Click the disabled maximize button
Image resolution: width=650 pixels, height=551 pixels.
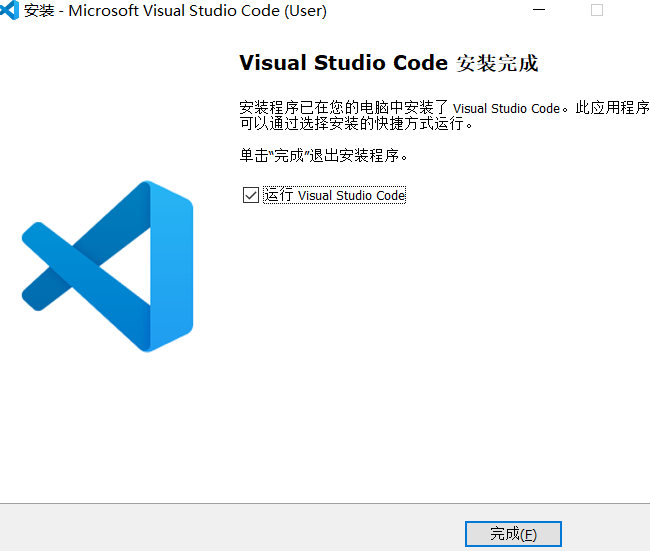pyautogui.click(x=597, y=10)
